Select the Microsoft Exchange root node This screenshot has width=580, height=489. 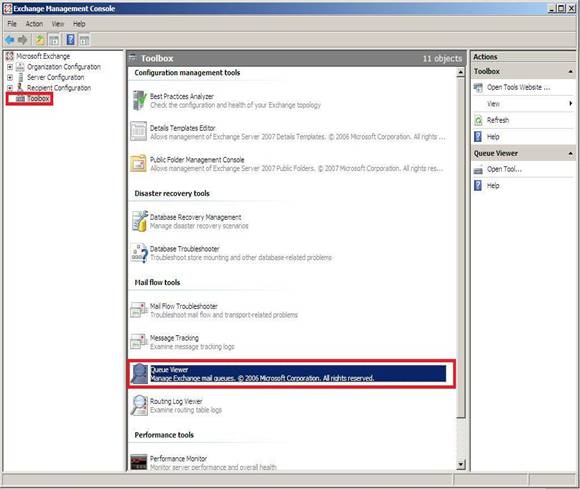(43, 56)
